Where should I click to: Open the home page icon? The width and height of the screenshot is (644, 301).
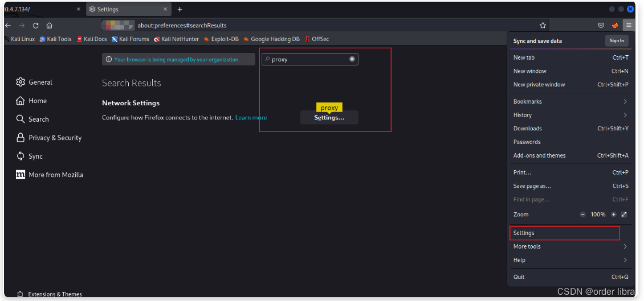49,26
